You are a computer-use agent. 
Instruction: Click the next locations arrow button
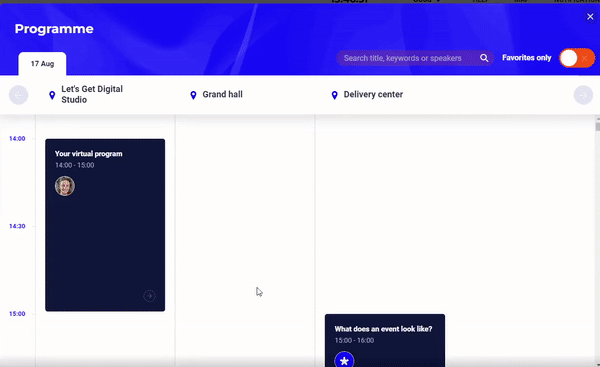(x=583, y=95)
